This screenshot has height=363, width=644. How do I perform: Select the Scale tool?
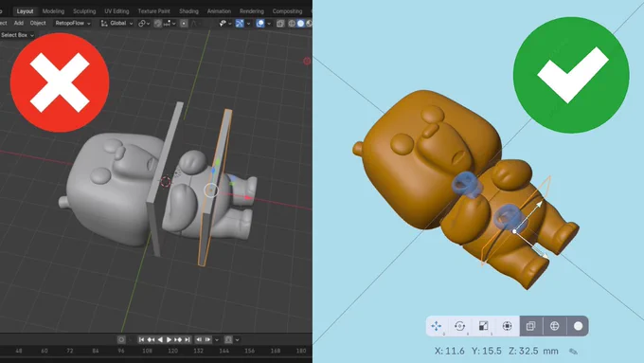pyautogui.click(x=483, y=326)
